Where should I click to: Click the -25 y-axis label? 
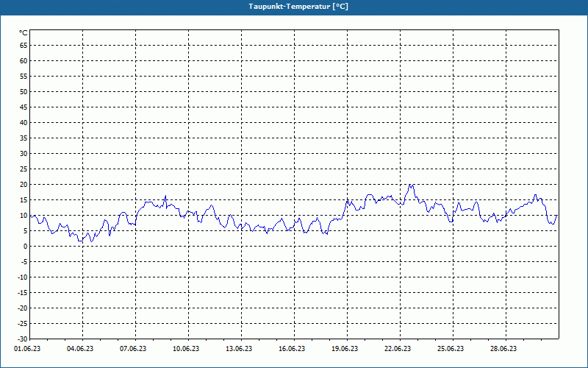pos(23,324)
